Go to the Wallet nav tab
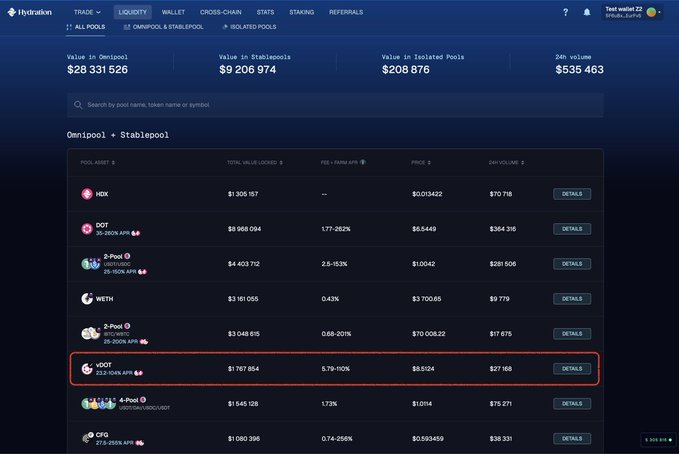This screenshot has height=454, width=679. click(x=173, y=12)
